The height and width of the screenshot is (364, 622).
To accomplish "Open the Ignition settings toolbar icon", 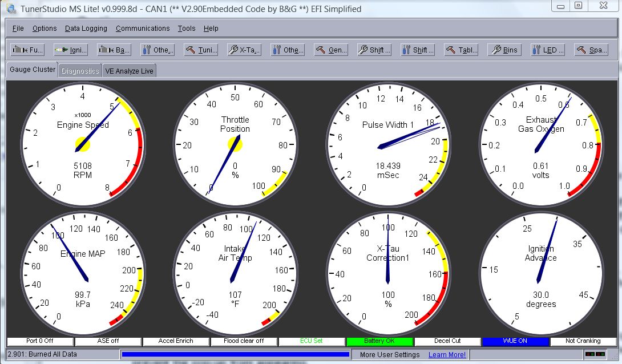I will point(70,50).
